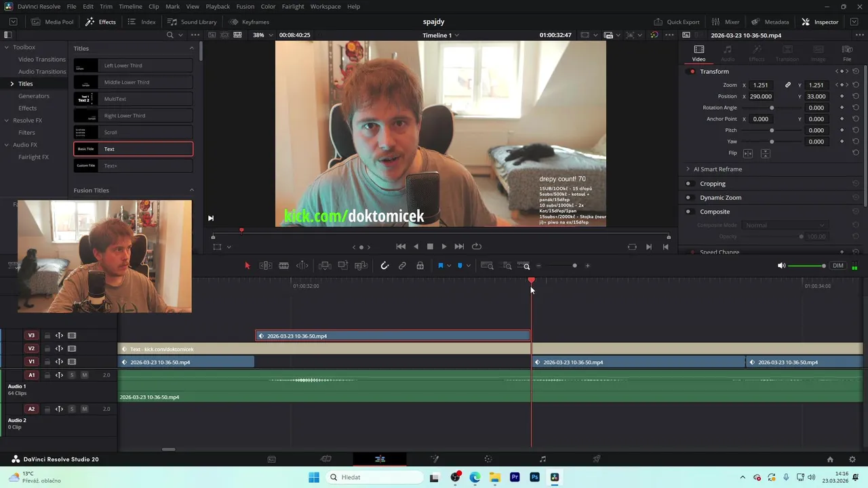Open the Media Pool panel

point(52,22)
